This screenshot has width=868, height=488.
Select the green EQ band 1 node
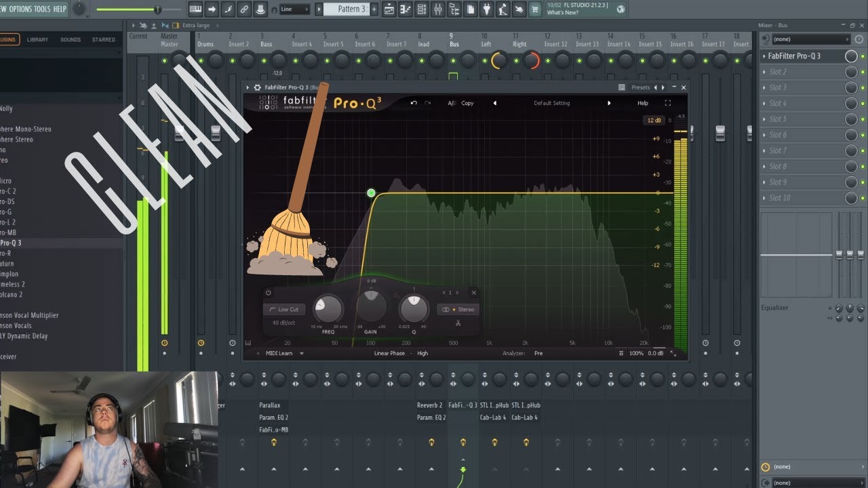(371, 193)
